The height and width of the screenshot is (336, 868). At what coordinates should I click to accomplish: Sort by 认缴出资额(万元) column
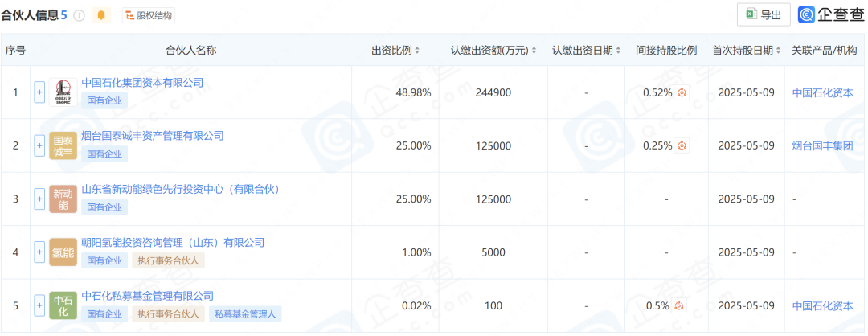(x=534, y=51)
